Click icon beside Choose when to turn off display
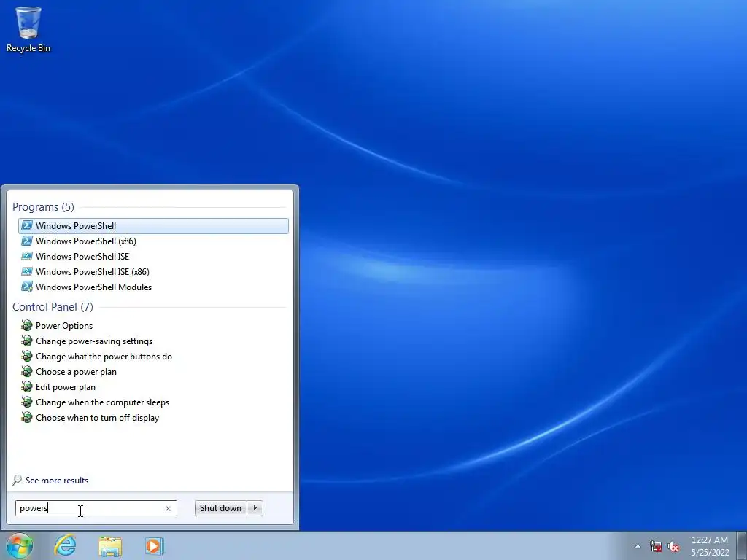The width and height of the screenshot is (747, 560). pos(27,417)
